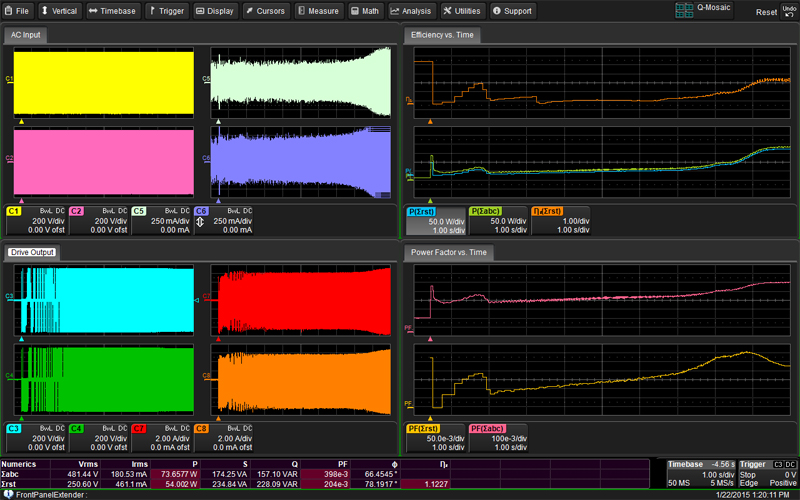Open the P(Σrst) trace descriptor

click(436, 220)
